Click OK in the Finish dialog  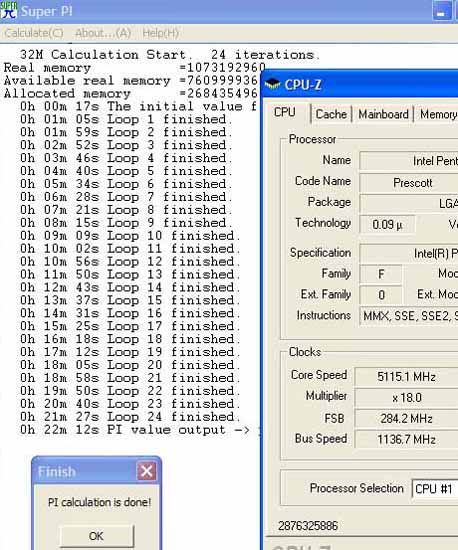96,536
